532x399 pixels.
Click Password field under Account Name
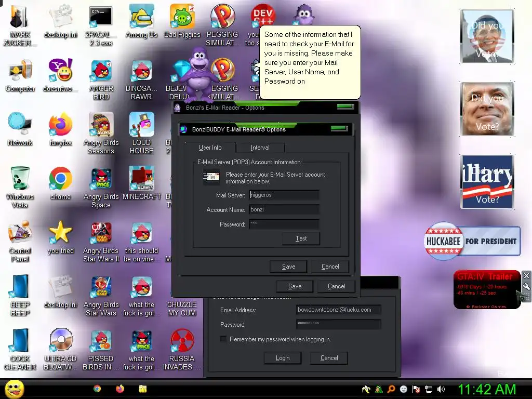[284, 224]
